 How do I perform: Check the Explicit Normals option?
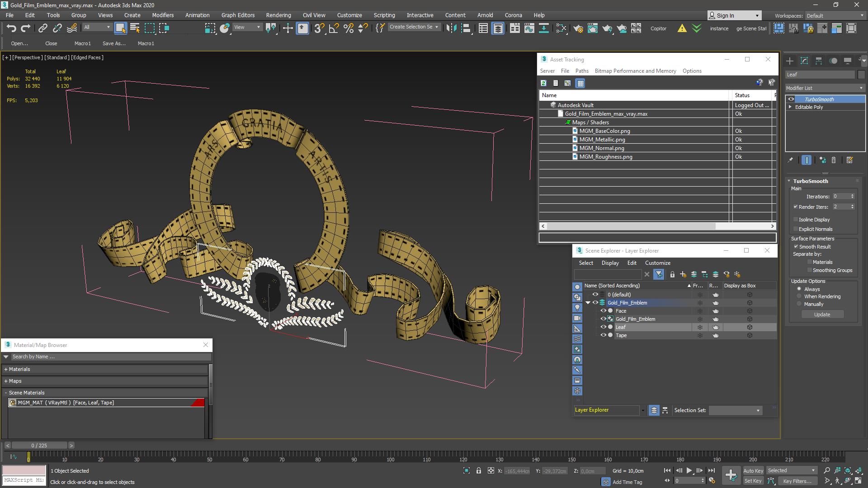795,229
